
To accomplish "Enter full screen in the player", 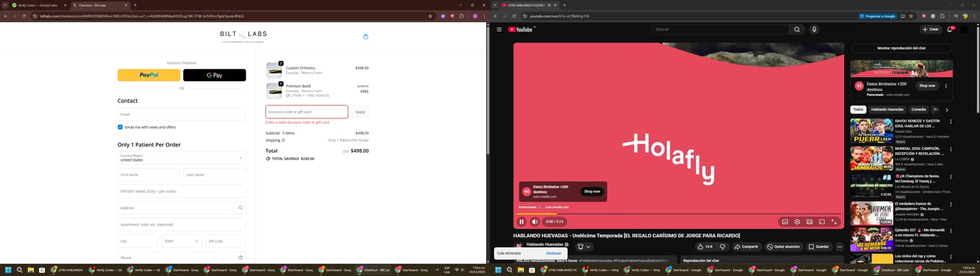I will click(x=834, y=222).
